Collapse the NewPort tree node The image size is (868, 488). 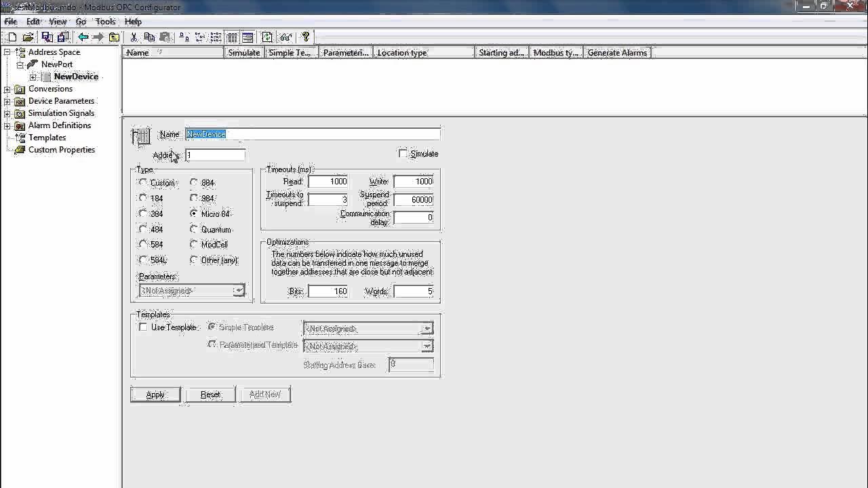coord(20,64)
